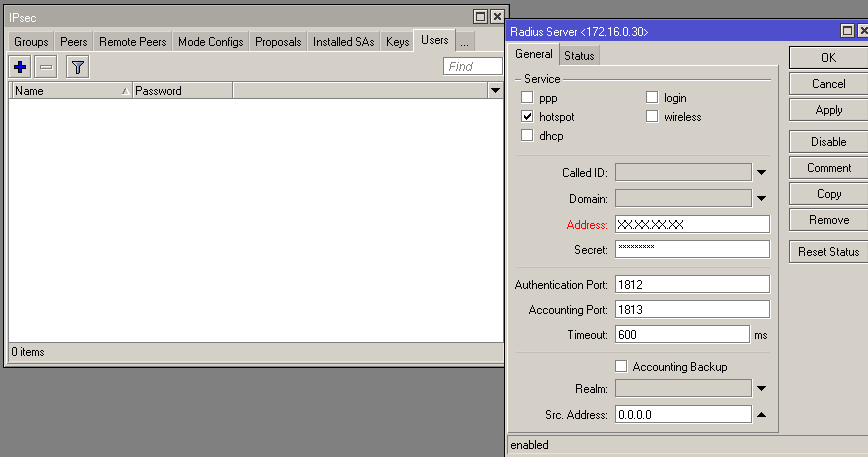The height and width of the screenshot is (457, 868).
Task: Maximize the Radius Server window
Action: point(847,31)
